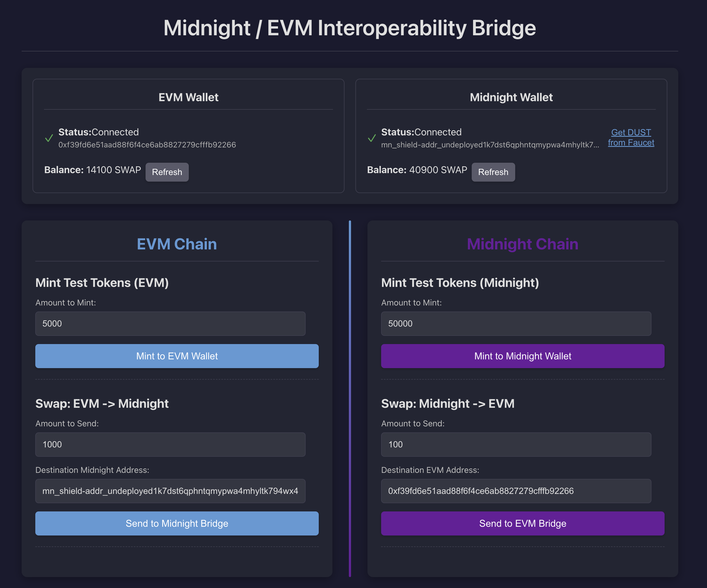Click the Destination Midnight Address input
Screen dimensions: 707x588
click(170, 491)
